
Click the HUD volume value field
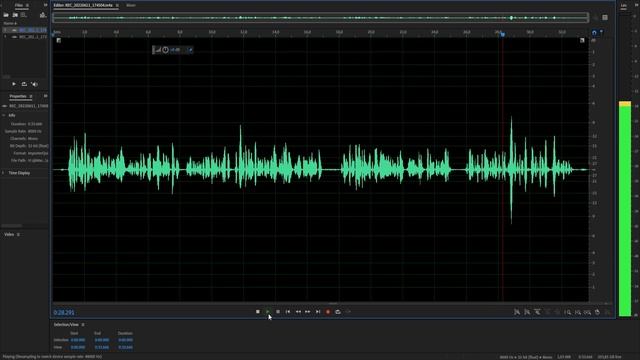pos(175,50)
